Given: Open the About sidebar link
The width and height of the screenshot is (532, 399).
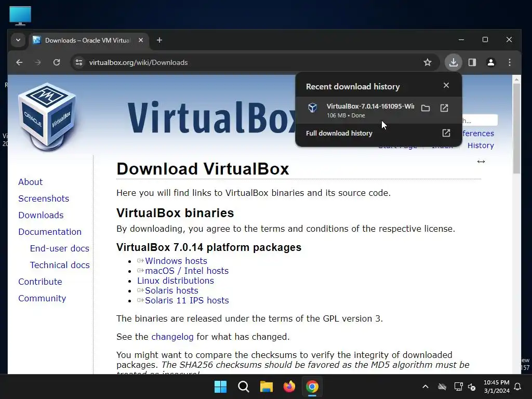Looking at the screenshot, I should pos(31,182).
